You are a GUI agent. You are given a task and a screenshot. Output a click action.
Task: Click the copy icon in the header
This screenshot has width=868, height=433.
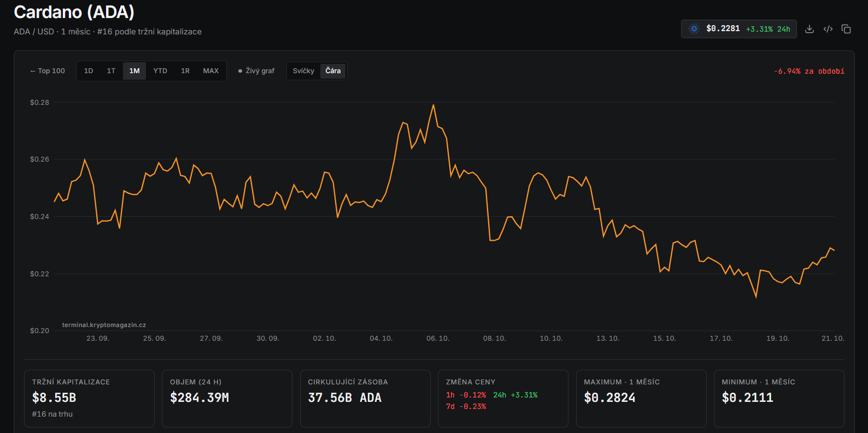tap(846, 29)
